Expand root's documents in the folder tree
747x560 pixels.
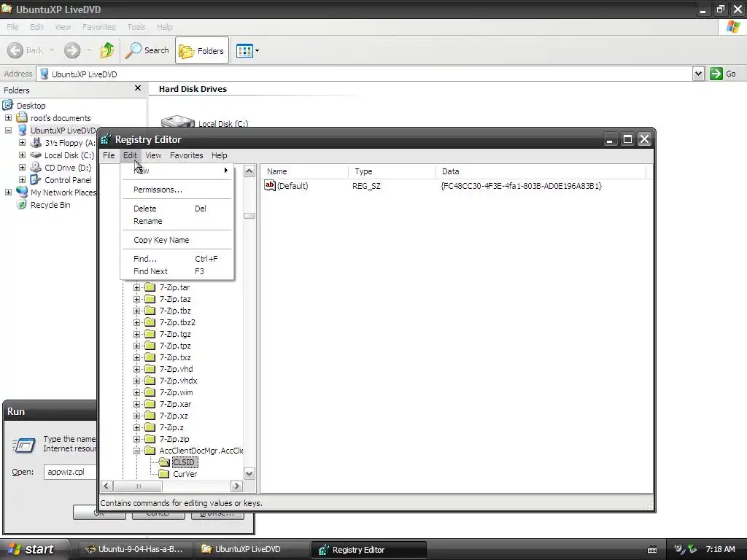[8, 117]
